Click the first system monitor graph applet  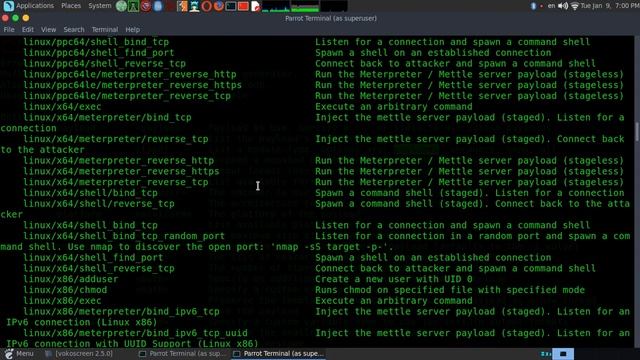pyautogui.click(x=276, y=6)
